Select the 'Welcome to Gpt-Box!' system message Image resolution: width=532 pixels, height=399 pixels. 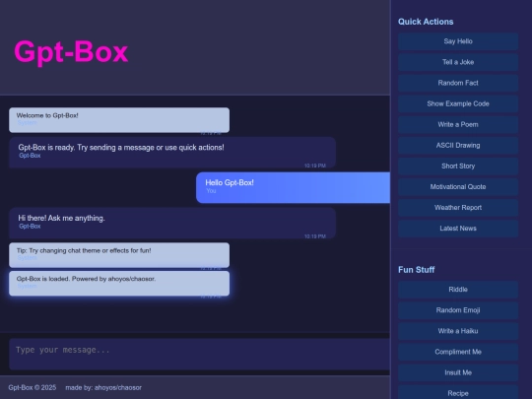coord(119,120)
